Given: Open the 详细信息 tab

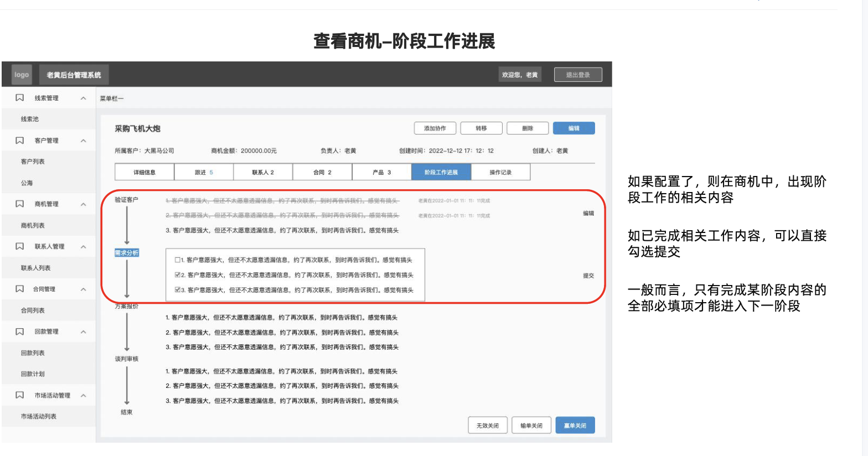Looking at the screenshot, I should (144, 172).
